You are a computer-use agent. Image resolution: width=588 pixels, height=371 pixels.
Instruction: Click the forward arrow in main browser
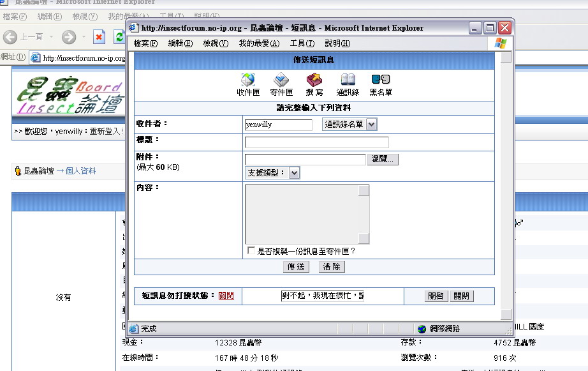tap(69, 37)
